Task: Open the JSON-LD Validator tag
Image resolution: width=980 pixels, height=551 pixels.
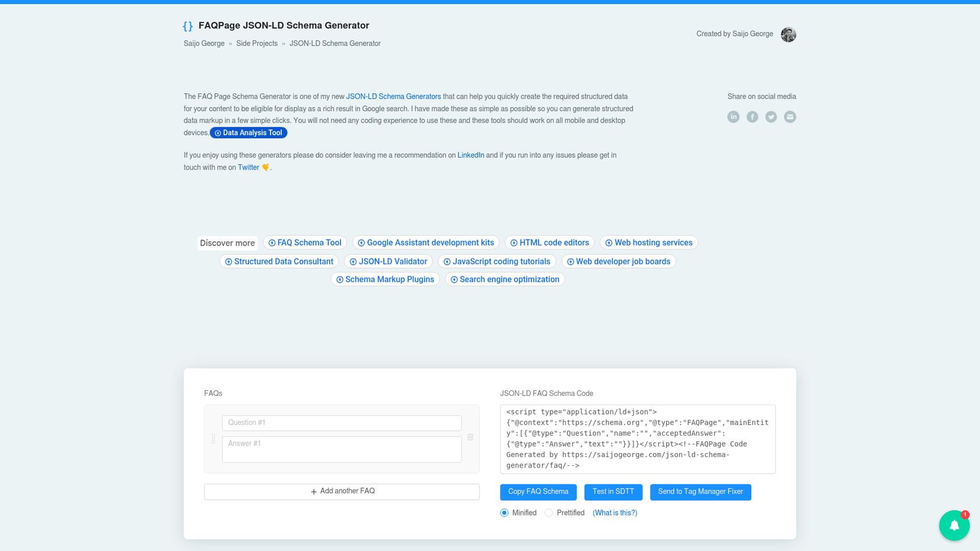Action: click(388, 261)
